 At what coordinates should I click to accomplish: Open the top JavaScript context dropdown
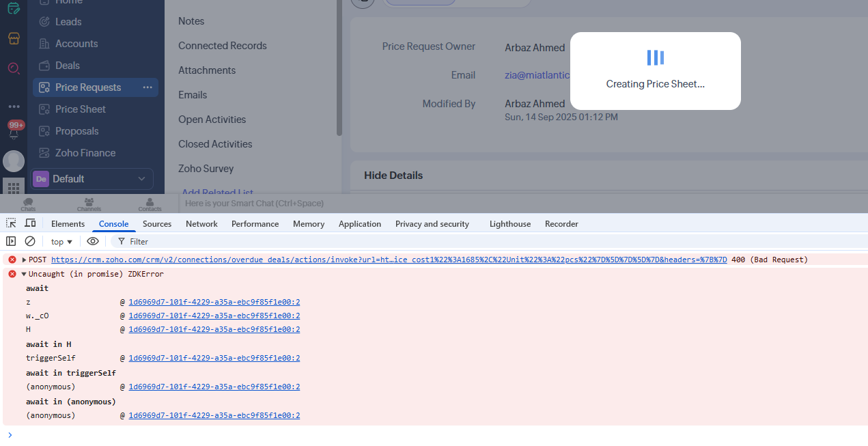pyautogui.click(x=61, y=242)
